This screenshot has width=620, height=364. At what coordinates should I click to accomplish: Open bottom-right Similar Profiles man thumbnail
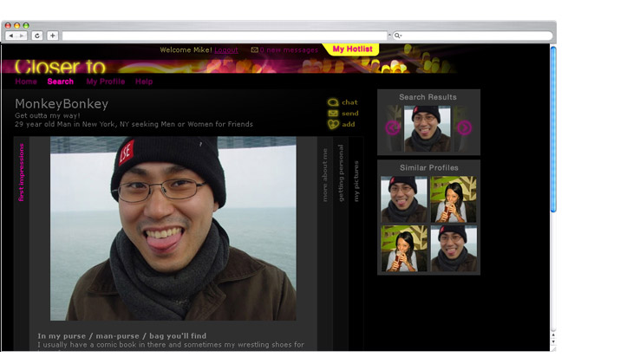(454, 249)
